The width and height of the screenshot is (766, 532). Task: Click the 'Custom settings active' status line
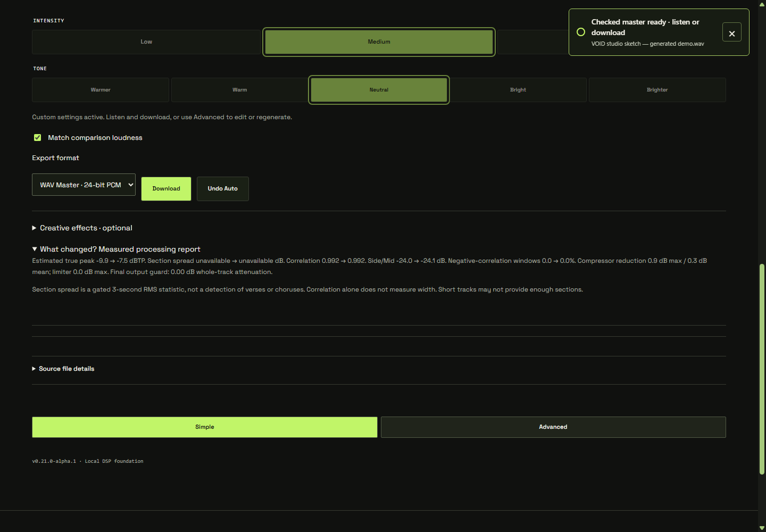(x=162, y=117)
